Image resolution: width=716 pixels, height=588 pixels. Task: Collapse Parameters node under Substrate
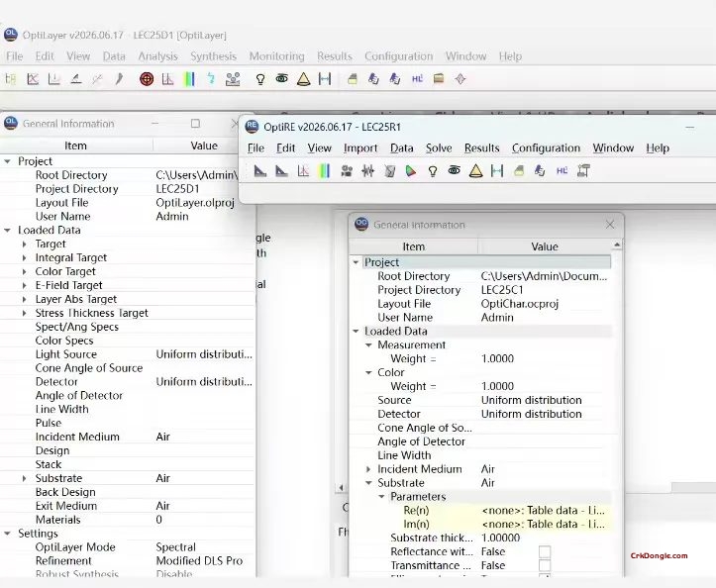click(x=381, y=497)
